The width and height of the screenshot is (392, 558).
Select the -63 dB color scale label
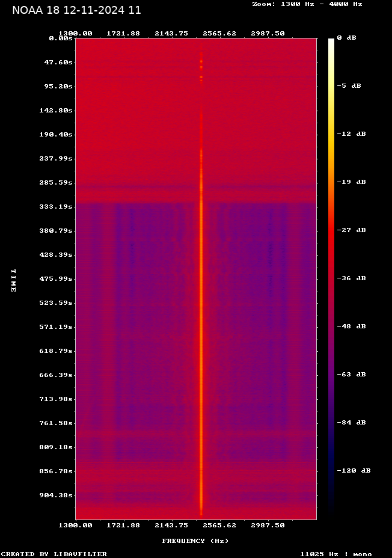[351, 375]
